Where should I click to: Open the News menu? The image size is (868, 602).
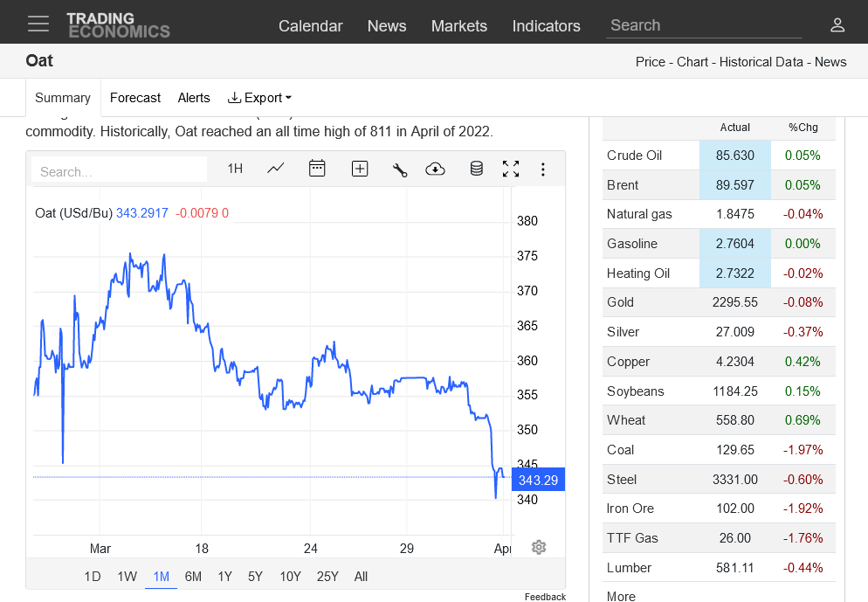pyautogui.click(x=387, y=26)
